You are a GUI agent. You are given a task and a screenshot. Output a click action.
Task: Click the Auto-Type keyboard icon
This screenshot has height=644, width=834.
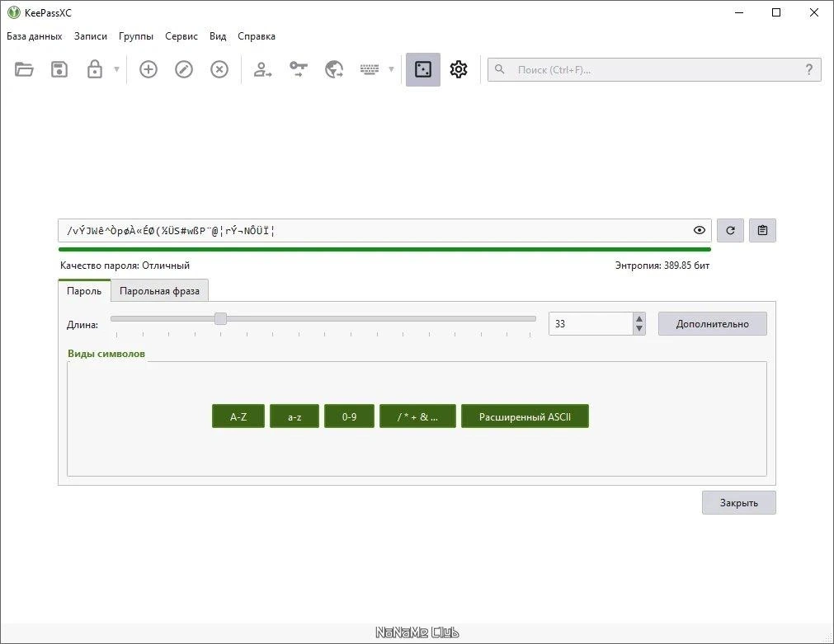[369, 69]
